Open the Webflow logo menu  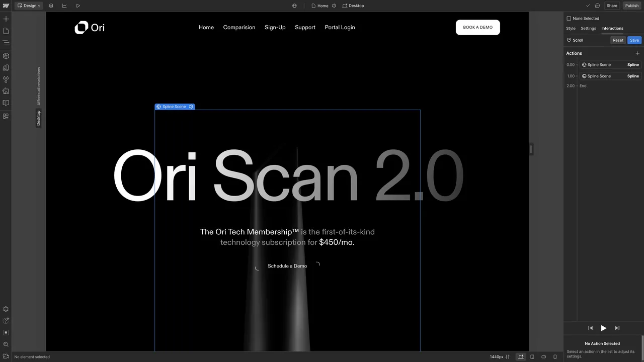(6, 6)
